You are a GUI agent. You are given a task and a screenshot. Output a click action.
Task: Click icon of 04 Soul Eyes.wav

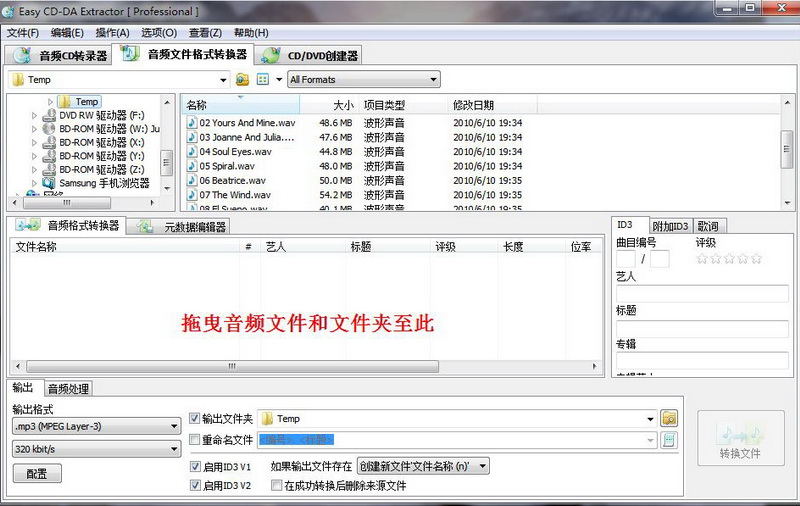coord(192,151)
